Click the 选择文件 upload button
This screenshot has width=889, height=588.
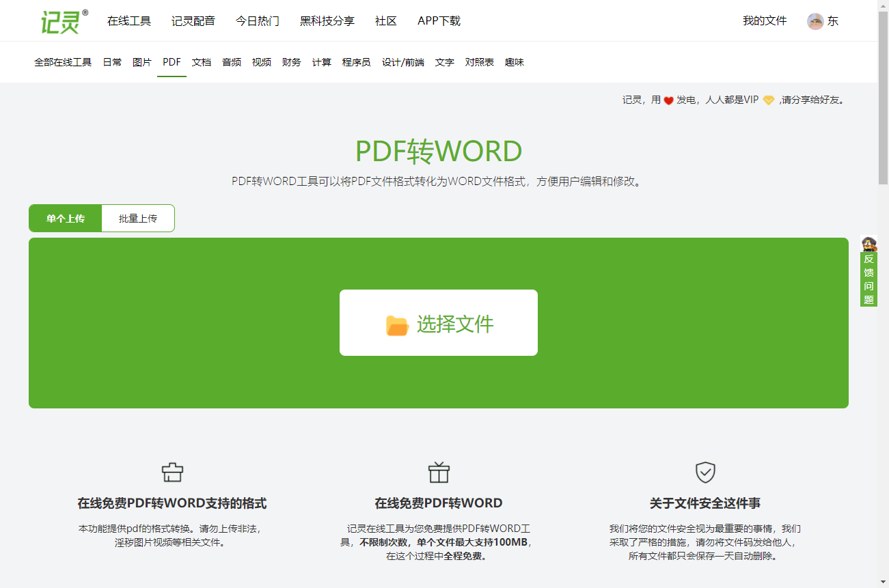[438, 323]
